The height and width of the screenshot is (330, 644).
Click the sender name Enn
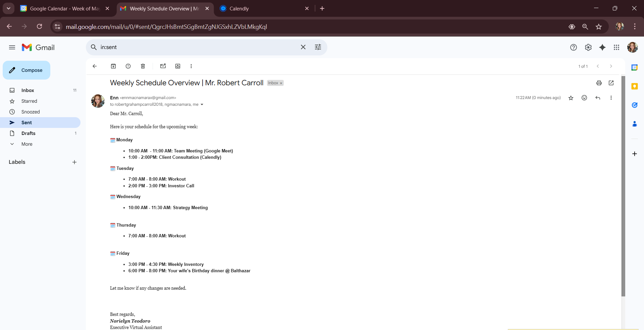[x=114, y=98]
